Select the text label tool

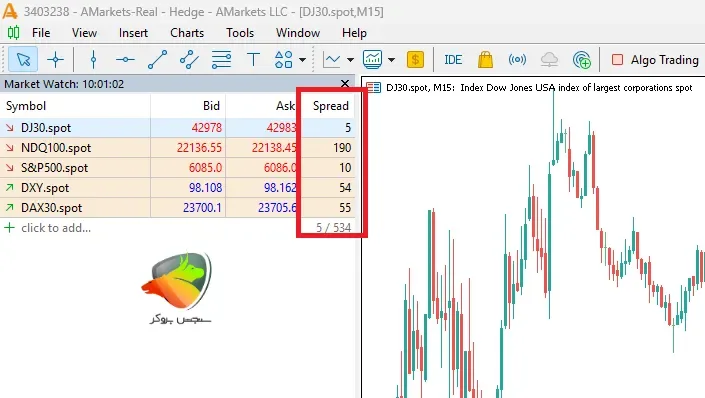[x=254, y=59]
